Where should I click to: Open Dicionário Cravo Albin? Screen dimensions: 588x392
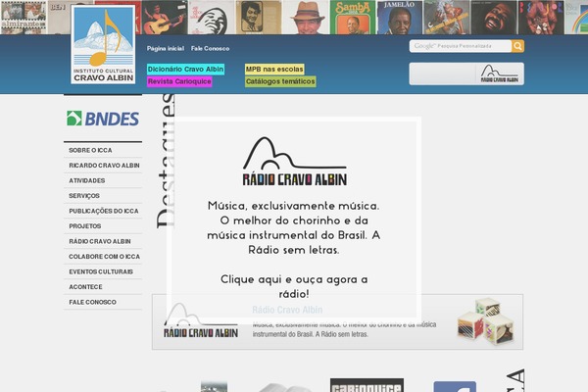tap(185, 69)
